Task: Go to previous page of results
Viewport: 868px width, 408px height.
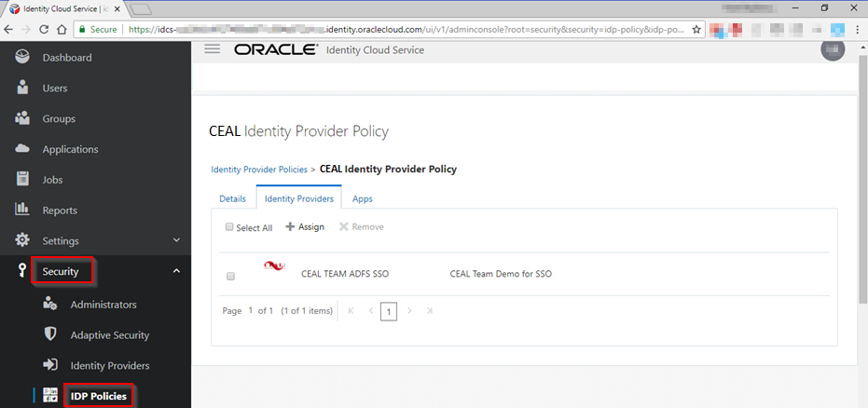Action: 371,311
